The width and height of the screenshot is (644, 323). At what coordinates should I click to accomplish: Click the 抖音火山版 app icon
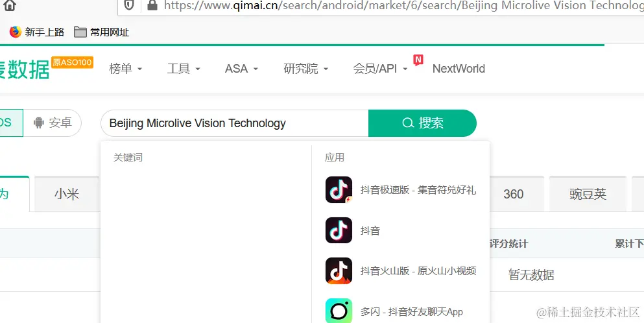click(339, 271)
